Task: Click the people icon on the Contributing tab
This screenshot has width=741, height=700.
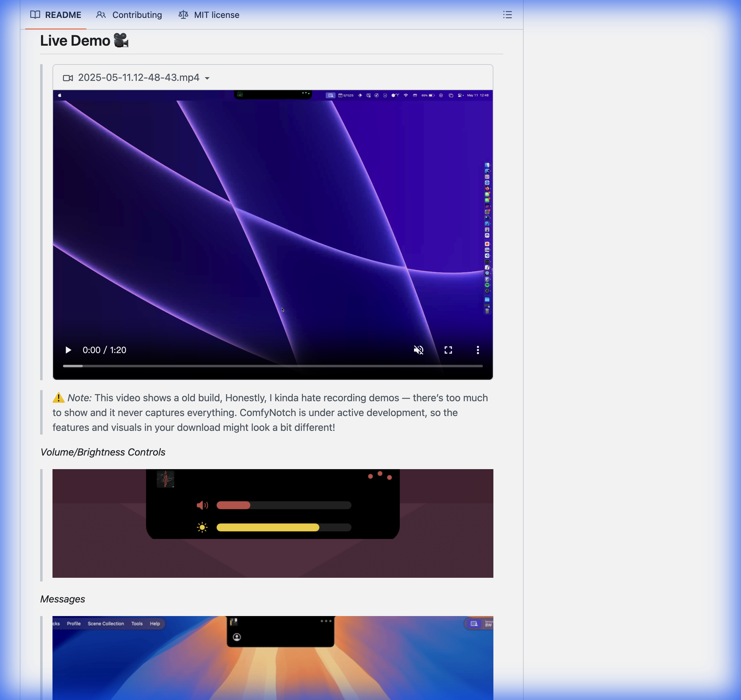Action: (101, 15)
